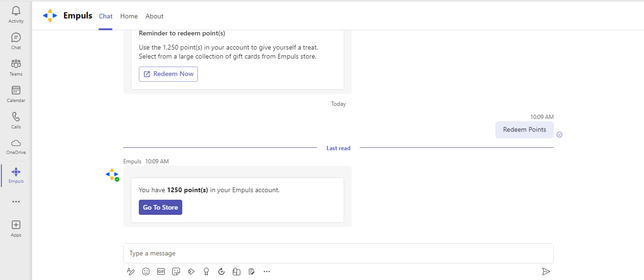Viewport: 644px width, 280px height.
Task: Click the Reminder to redeem point(s) heading
Action: (x=182, y=34)
